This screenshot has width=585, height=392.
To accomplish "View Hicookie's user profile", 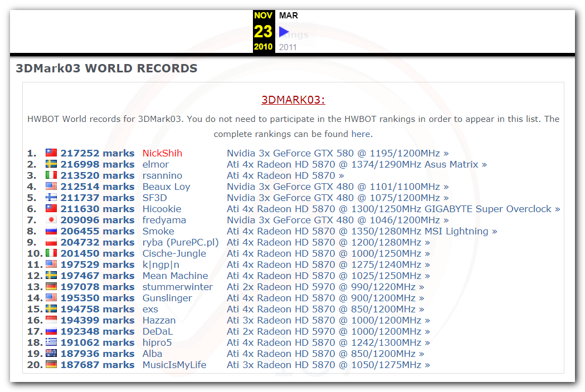I will coord(162,209).
